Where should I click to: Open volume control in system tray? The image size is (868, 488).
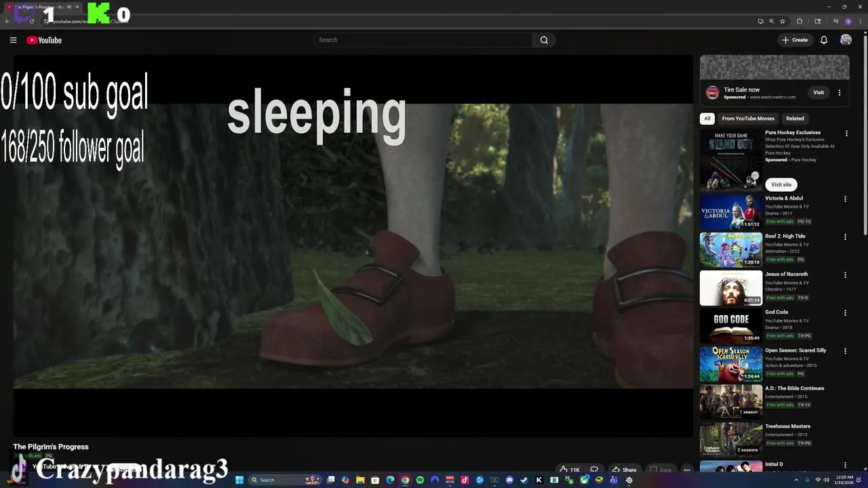tap(826, 480)
